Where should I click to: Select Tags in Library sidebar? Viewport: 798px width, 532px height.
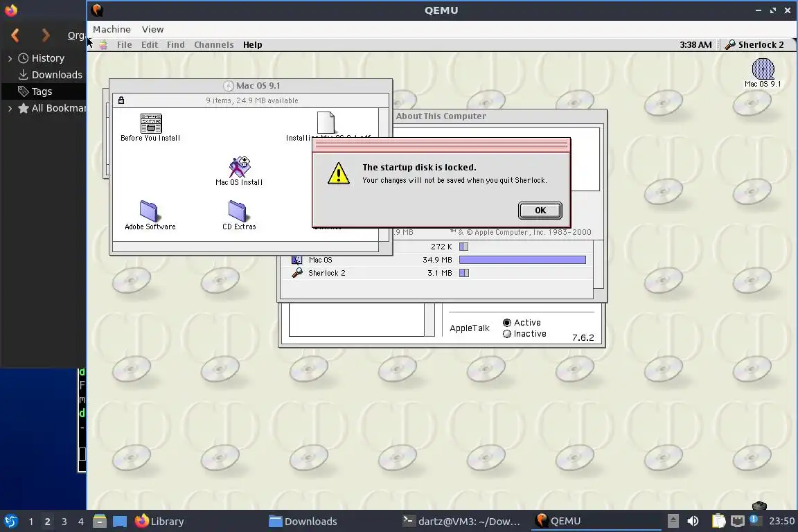point(35,91)
